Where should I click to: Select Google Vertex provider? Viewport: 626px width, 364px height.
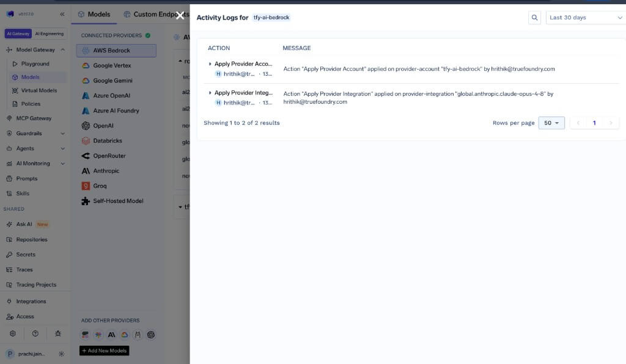coord(116,66)
